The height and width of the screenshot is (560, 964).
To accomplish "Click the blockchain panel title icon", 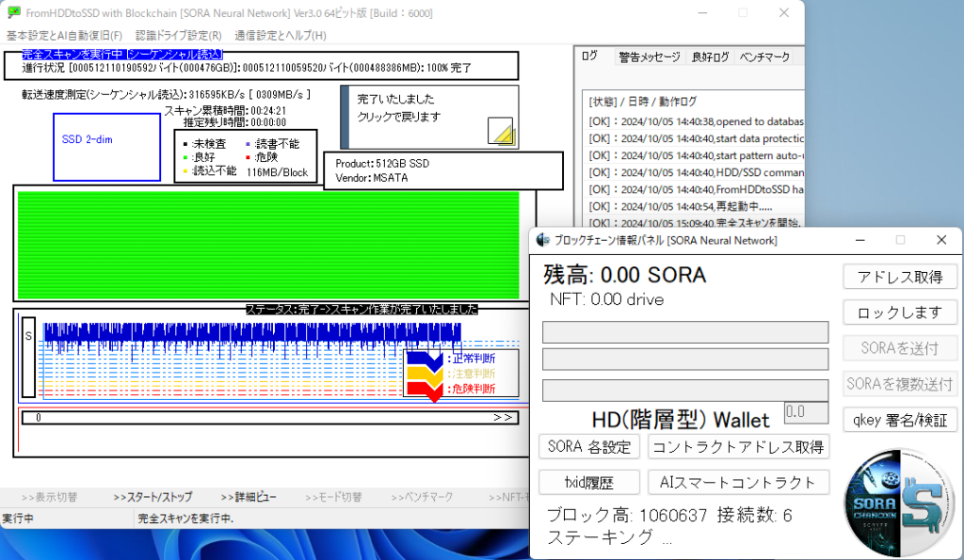I will [542, 240].
